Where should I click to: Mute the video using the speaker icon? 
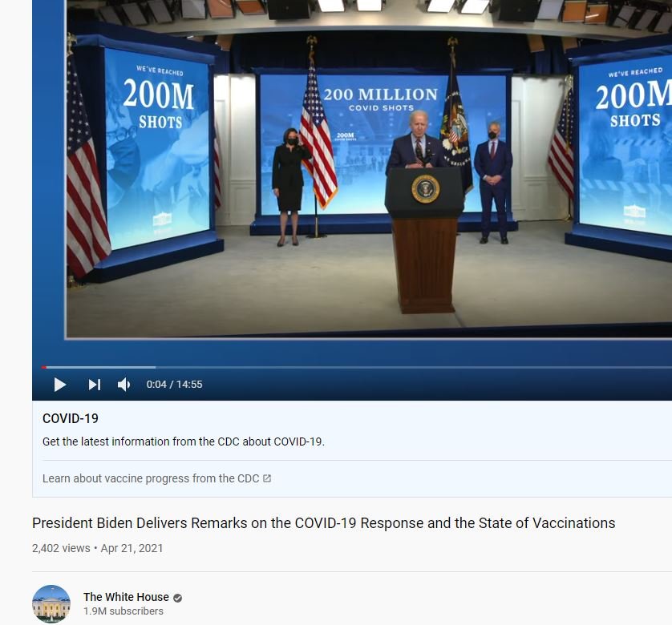(x=124, y=385)
